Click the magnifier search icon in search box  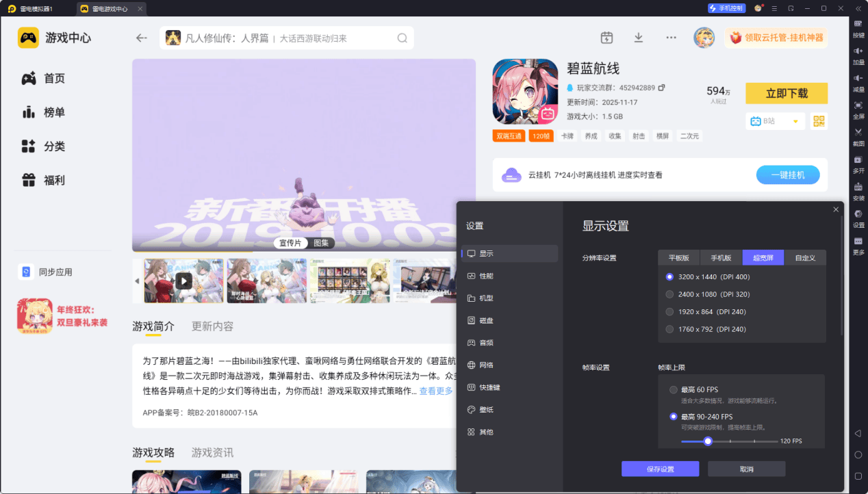pos(401,38)
